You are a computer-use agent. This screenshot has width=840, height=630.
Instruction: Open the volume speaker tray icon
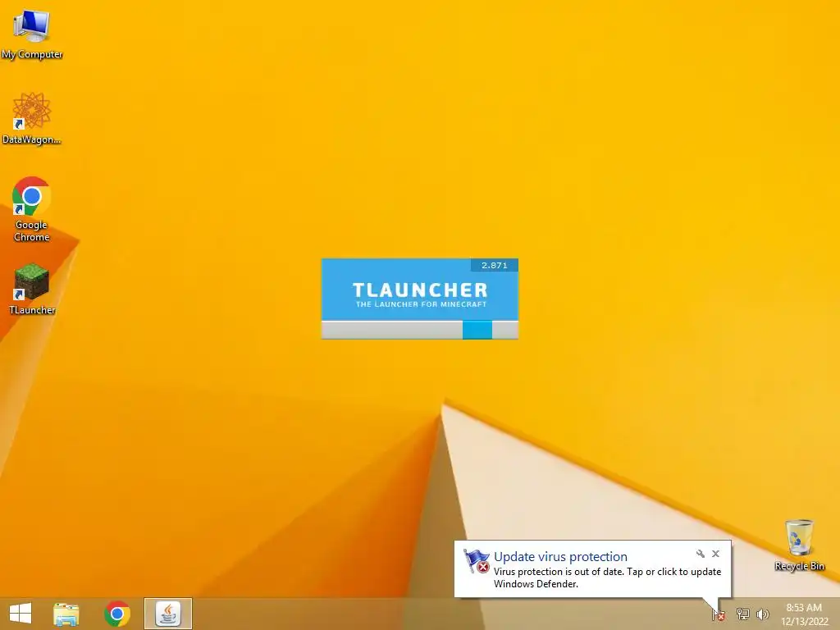coord(763,614)
